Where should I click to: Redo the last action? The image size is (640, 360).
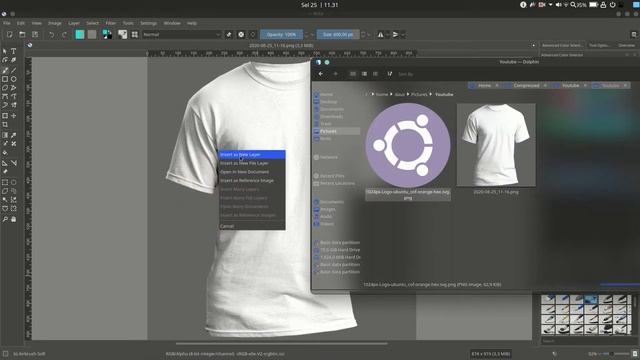point(64,35)
